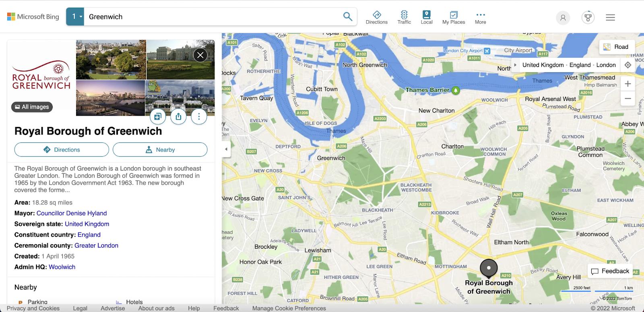This screenshot has width=644, height=312.
Task: Open My Places in toolbar
Action: [454, 17]
